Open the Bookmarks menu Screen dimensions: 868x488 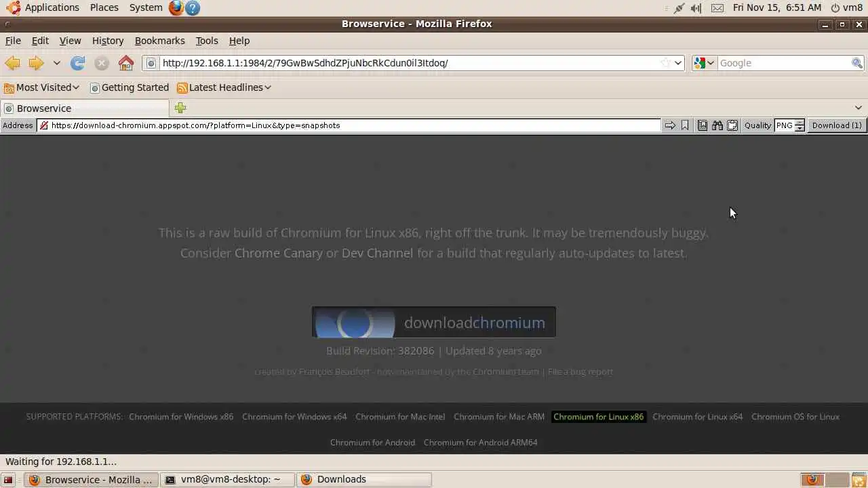tap(159, 41)
